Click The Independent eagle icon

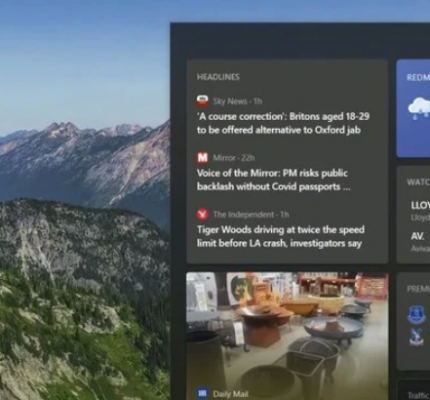point(202,214)
